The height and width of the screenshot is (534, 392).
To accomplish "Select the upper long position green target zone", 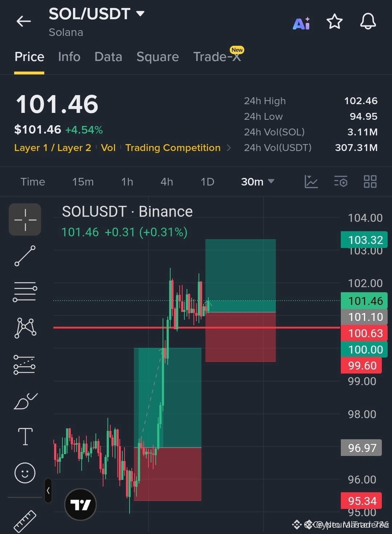I will point(240,276).
